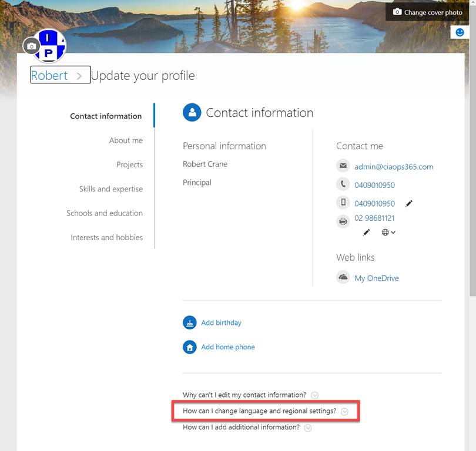Go to Schools and education section

[x=105, y=213]
